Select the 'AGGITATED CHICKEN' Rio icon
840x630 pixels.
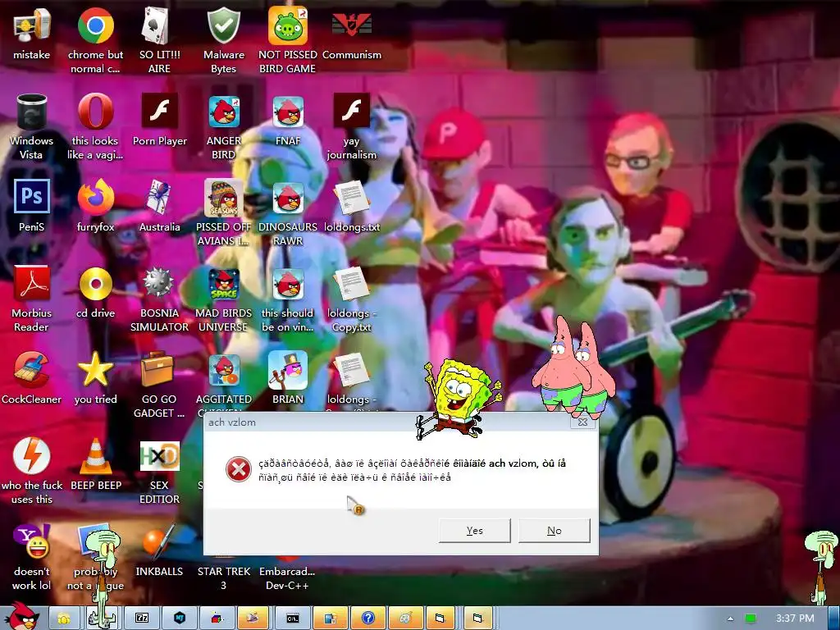click(224, 370)
